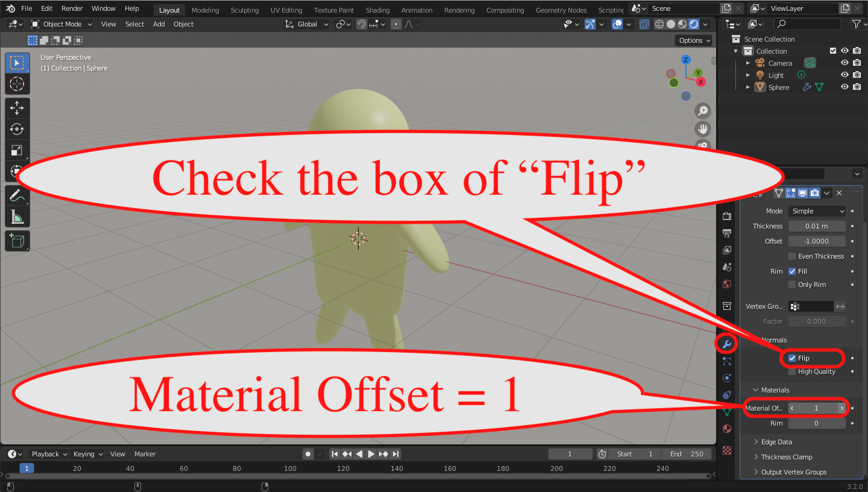Expand the Edge Data panel
868x492 pixels.
[x=776, y=442]
